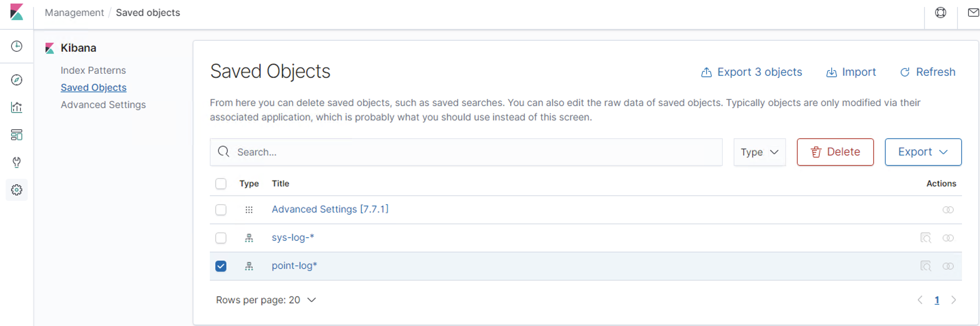Screen dimensions: 980x326
Task: Click the red Delete button
Action: click(835, 152)
